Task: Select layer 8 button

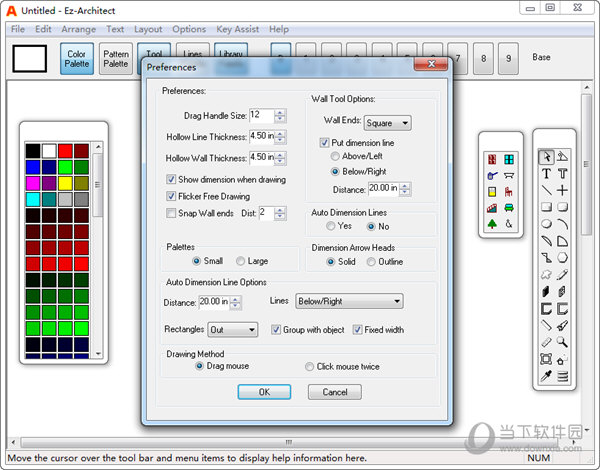Action: click(483, 59)
